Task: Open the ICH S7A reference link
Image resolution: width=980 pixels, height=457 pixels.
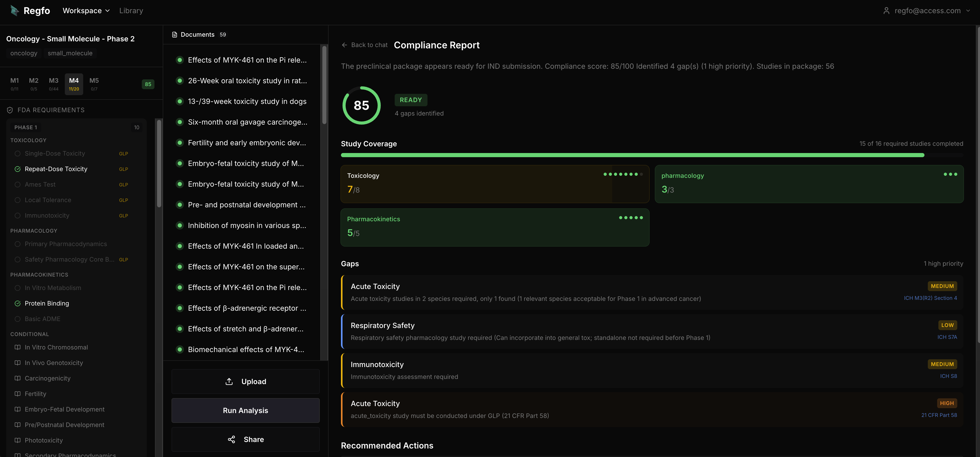Action: pyautogui.click(x=947, y=337)
